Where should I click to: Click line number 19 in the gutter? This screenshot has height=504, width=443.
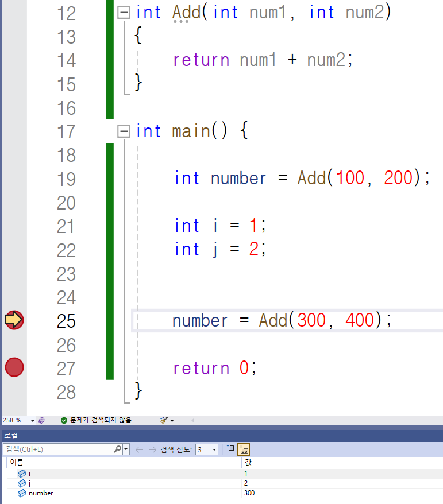(66, 179)
